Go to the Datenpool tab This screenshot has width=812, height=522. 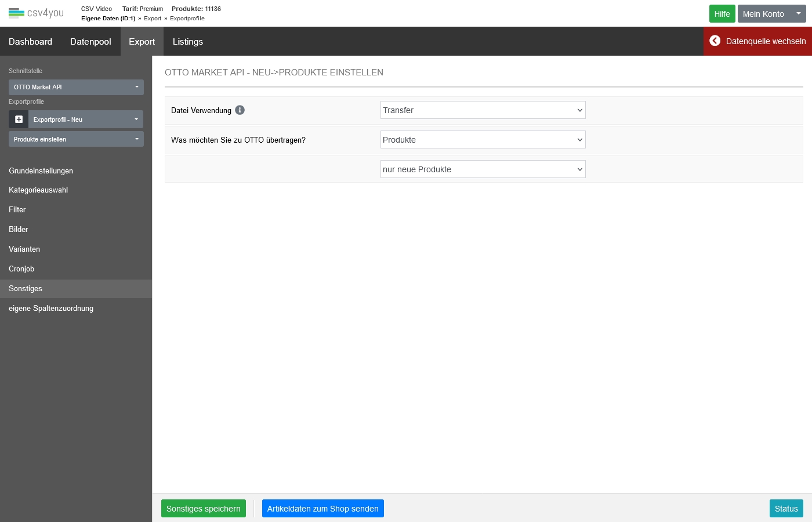tap(90, 42)
